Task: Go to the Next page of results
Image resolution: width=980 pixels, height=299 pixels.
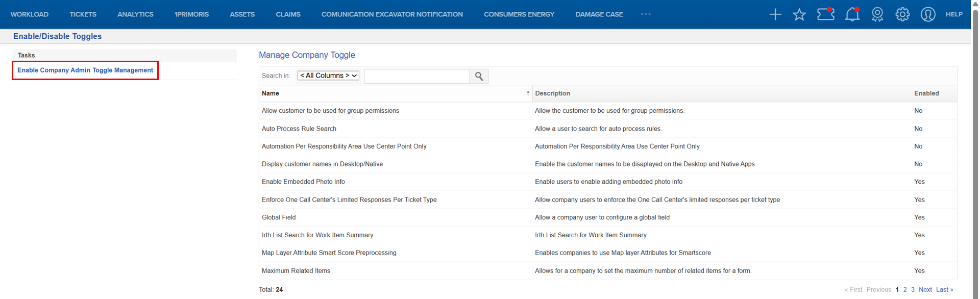Action: 925,289
